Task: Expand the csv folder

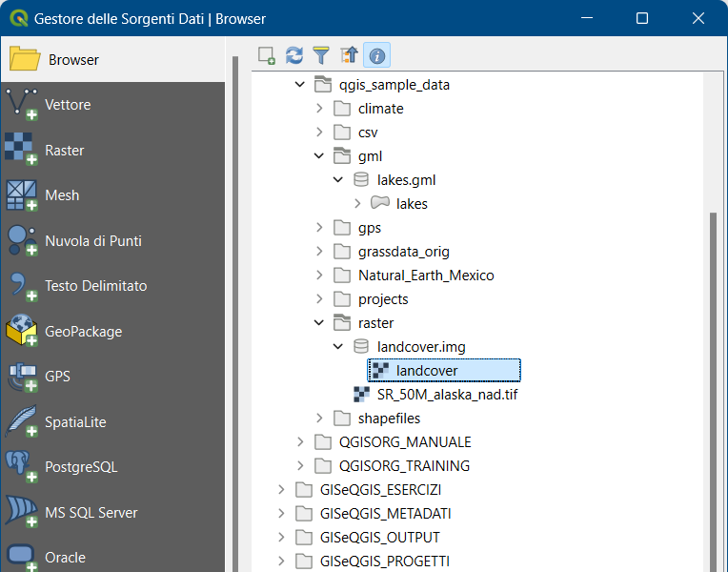Action: point(319,132)
